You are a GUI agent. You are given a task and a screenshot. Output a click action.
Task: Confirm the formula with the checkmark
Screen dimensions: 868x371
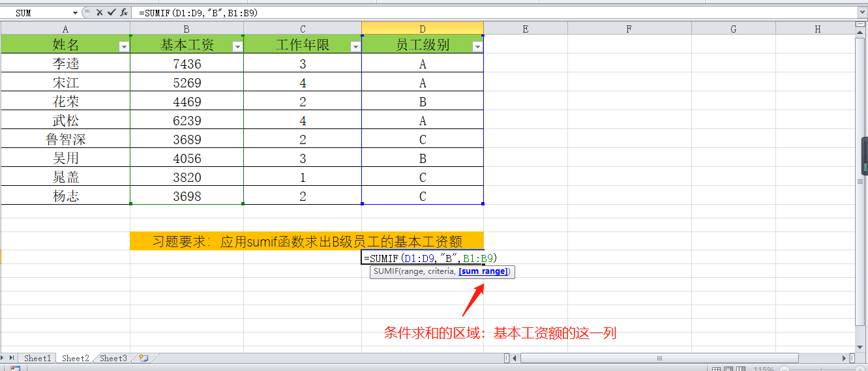coord(111,12)
